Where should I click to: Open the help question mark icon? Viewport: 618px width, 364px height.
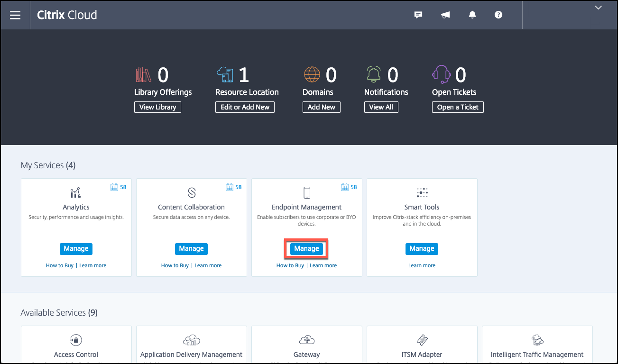coord(498,15)
